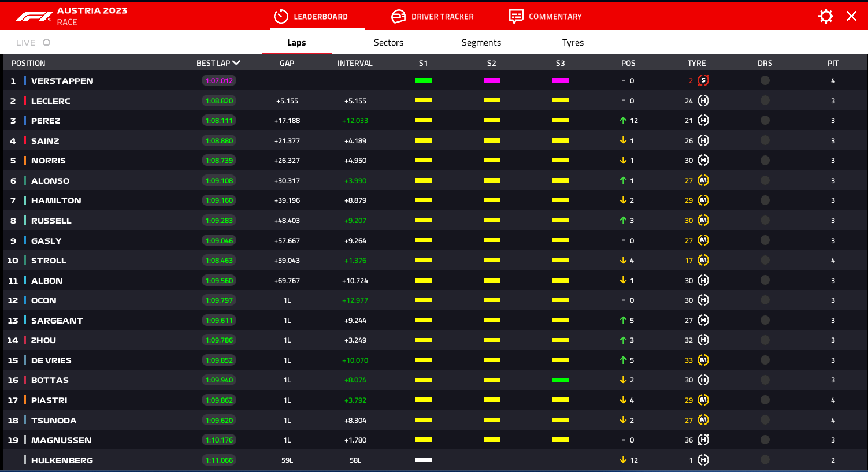Open the Driver Tracker tab
The width and height of the screenshot is (868, 472).
point(433,17)
